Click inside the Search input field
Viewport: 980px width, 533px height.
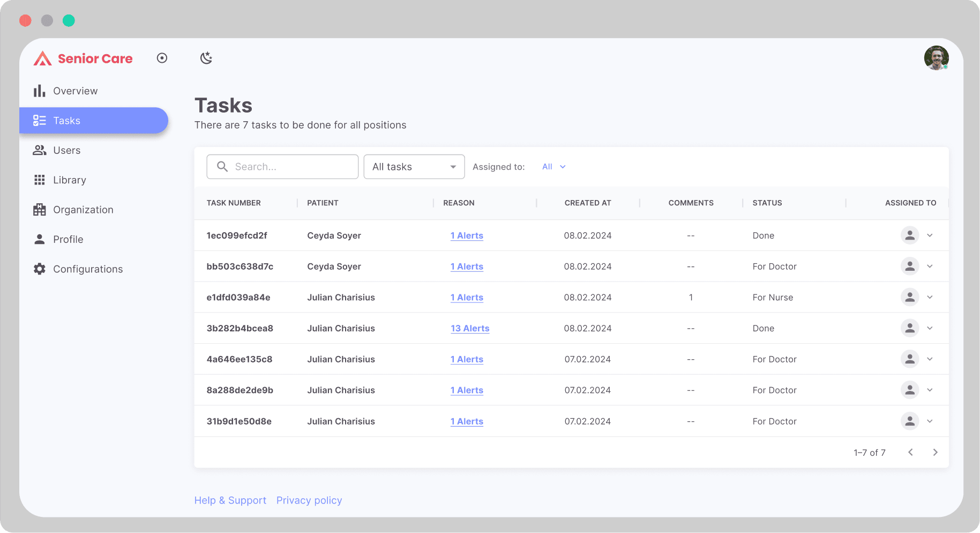coord(289,166)
